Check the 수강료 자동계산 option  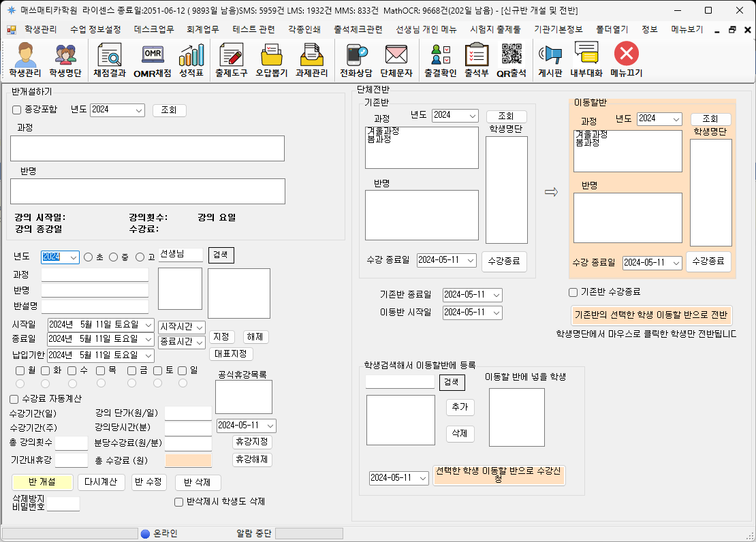pos(14,399)
